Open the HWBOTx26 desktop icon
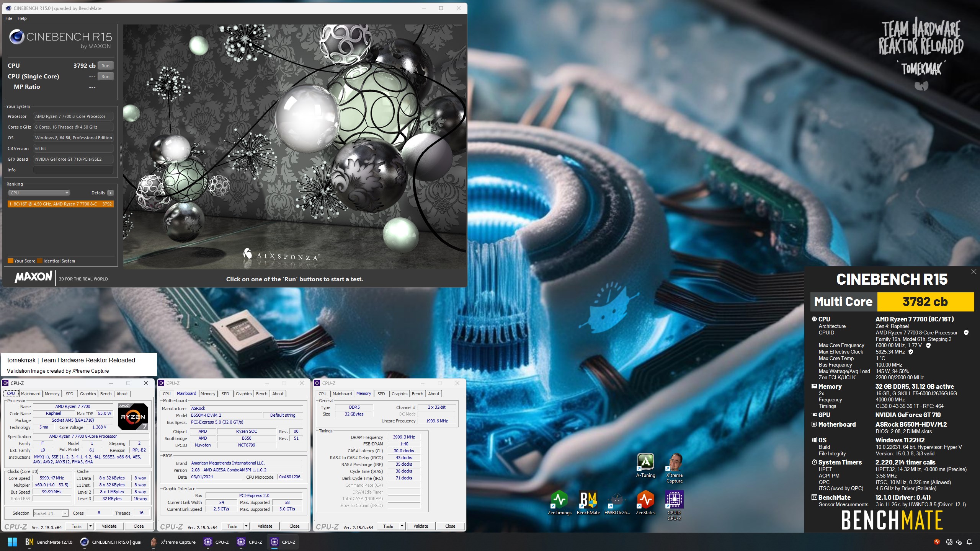Viewport: 980px width, 551px height. point(617,503)
